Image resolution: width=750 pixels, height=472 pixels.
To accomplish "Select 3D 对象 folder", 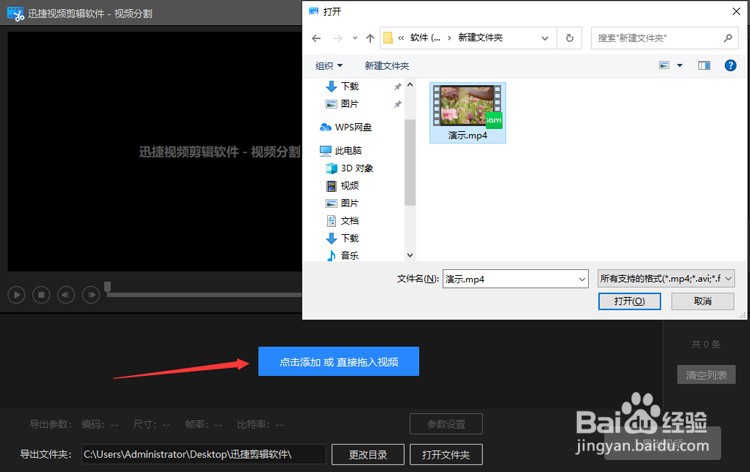I will [x=356, y=168].
